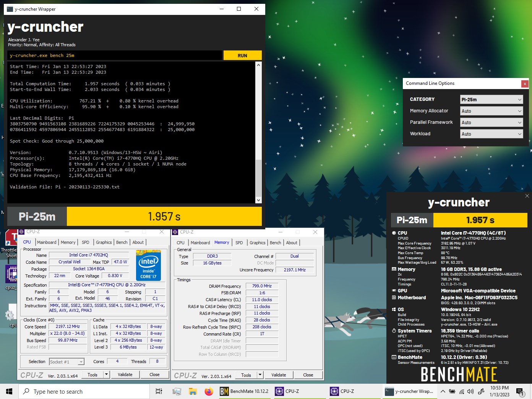Click the '208 clocks' tRFC value
The height and width of the screenshot is (399, 532).
coord(262,327)
